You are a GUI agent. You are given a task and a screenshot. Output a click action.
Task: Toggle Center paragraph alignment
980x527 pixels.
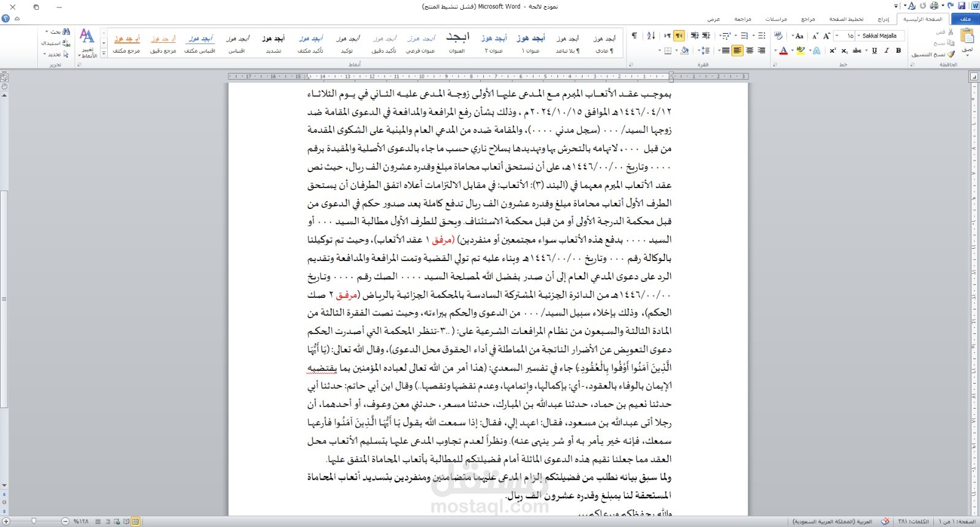750,50
